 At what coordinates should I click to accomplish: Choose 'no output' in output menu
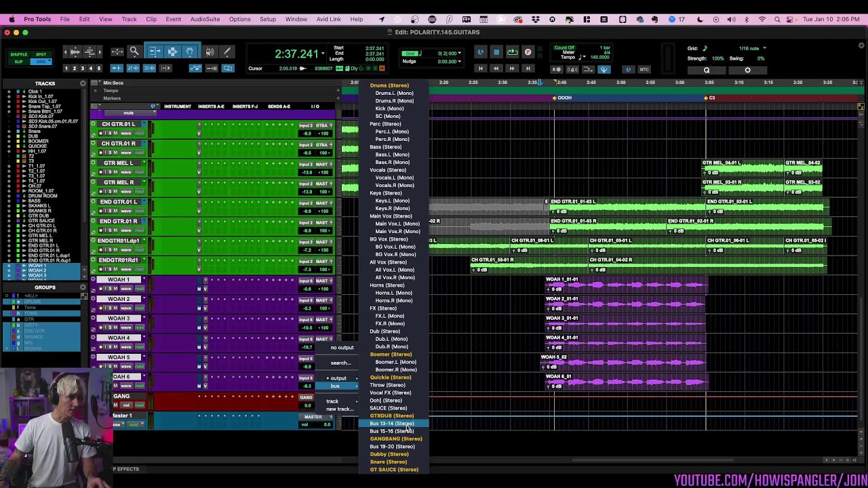[342, 348]
